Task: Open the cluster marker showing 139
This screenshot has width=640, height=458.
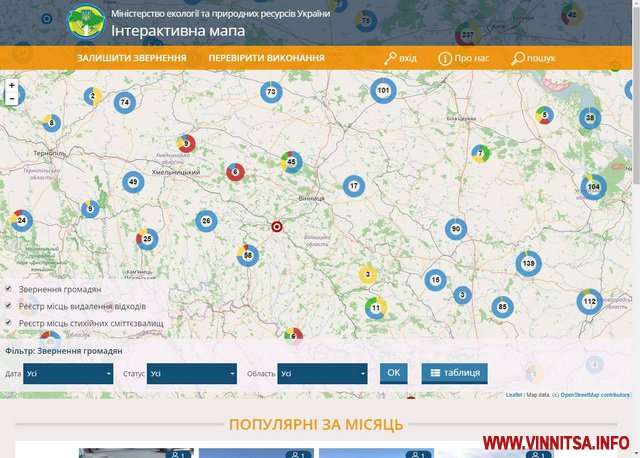Action: (x=529, y=263)
